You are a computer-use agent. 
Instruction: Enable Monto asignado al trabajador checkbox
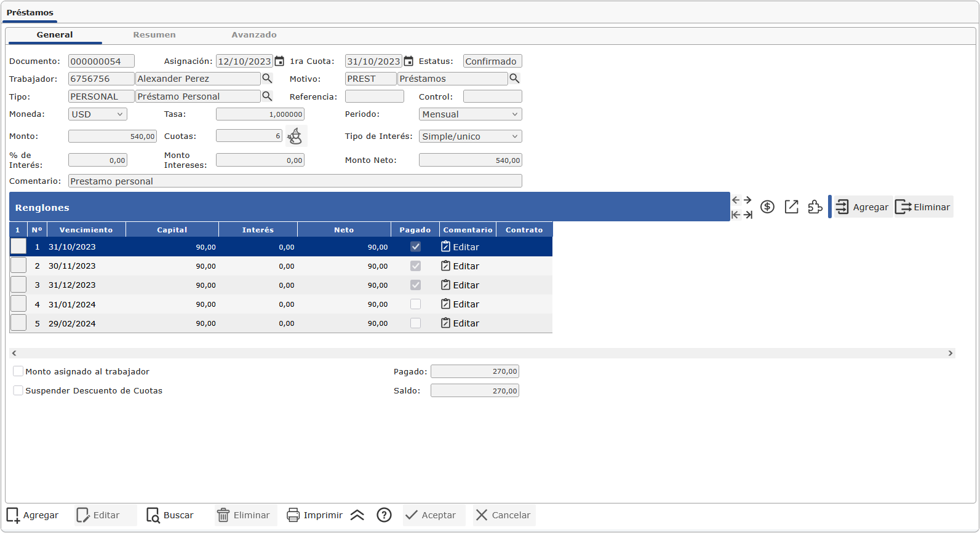pyautogui.click(x=18, y=371)
